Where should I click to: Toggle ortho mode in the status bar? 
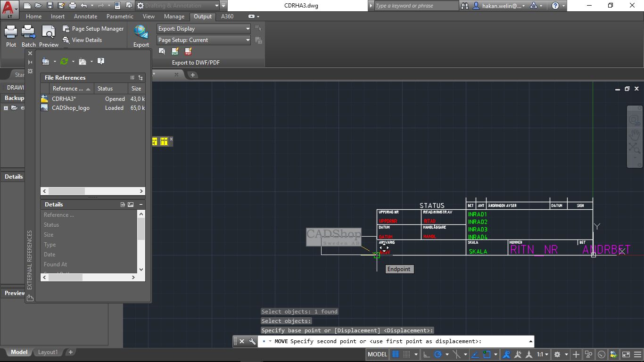pos(426,354)
